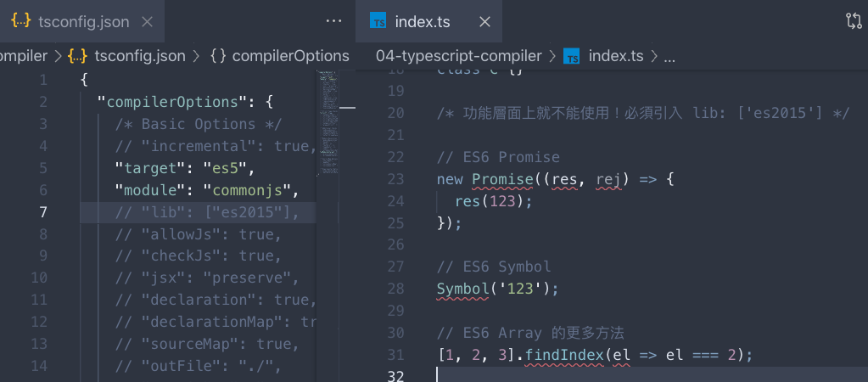868x382 pixels.
Task: Click the commented "incremental" line
Action: coord(216,146)
